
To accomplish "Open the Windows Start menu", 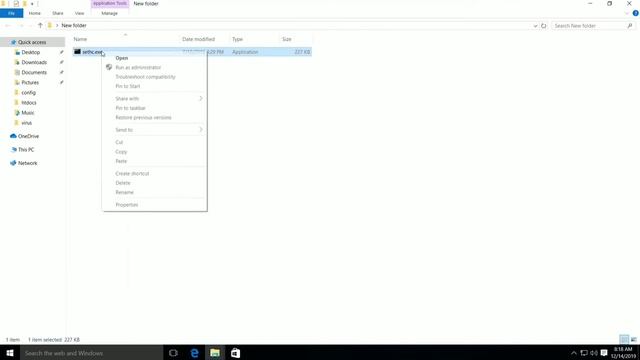I will [x=10, y=353].
